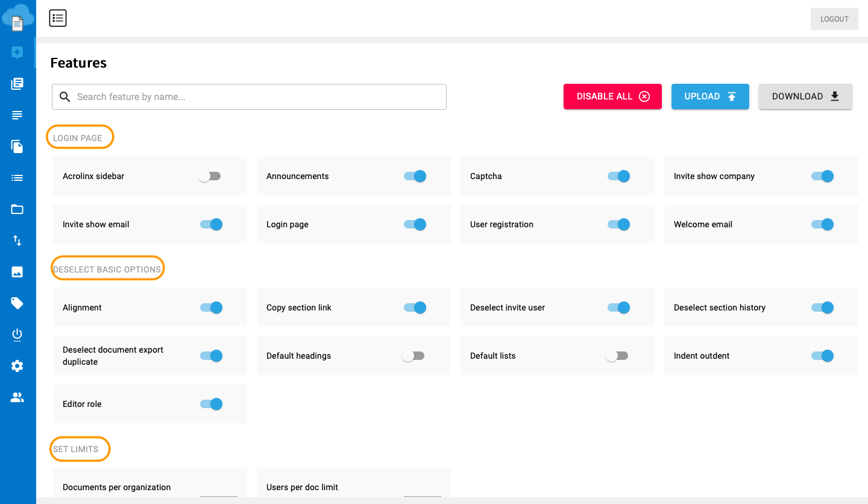Open the bulleted list sidebar icon
The width and height of the screenshot is (868, 504).
[17, 178]
